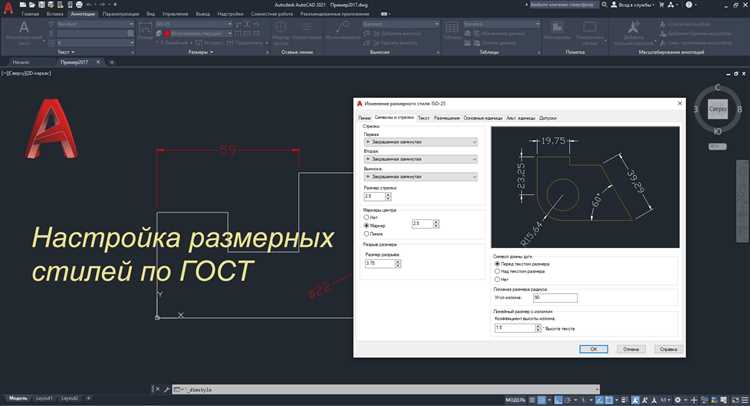This screenshot has height=406, width=750.
Task: Open the Выноска arrowhead dropdown
Action: 420,176
